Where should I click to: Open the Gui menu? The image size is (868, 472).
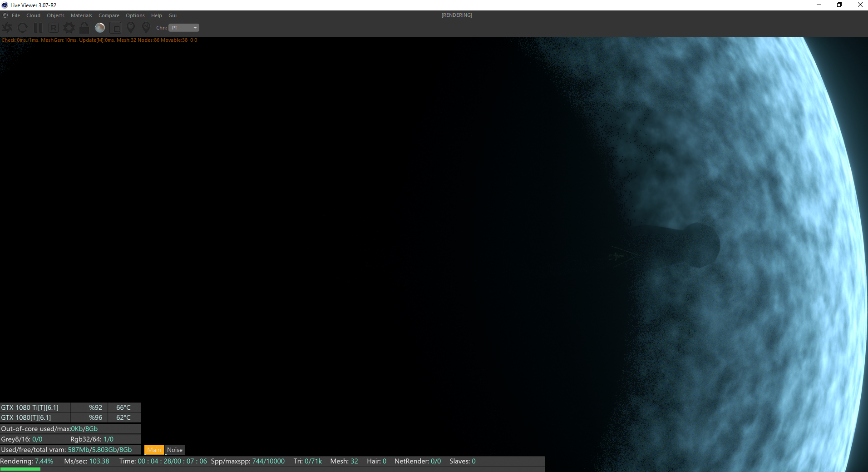(x=173, y=15)
